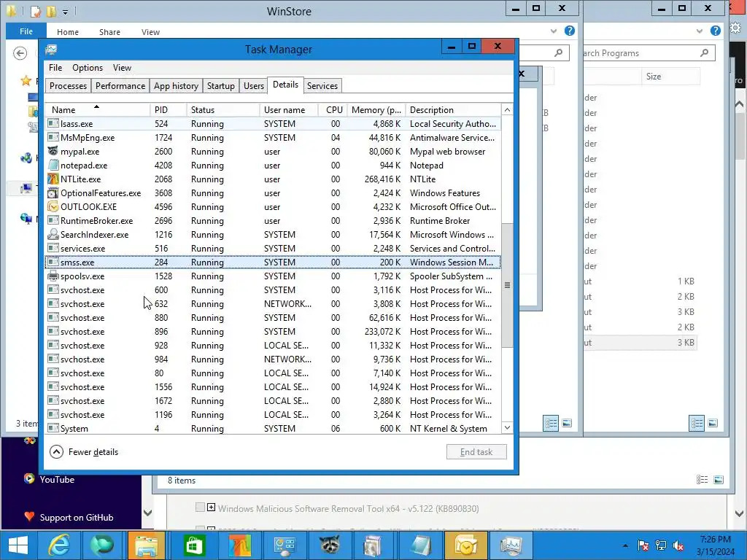747x560 pixels.
Task: Select the mypal.exe raccoon process icon
Action: [x=53, y=152]
